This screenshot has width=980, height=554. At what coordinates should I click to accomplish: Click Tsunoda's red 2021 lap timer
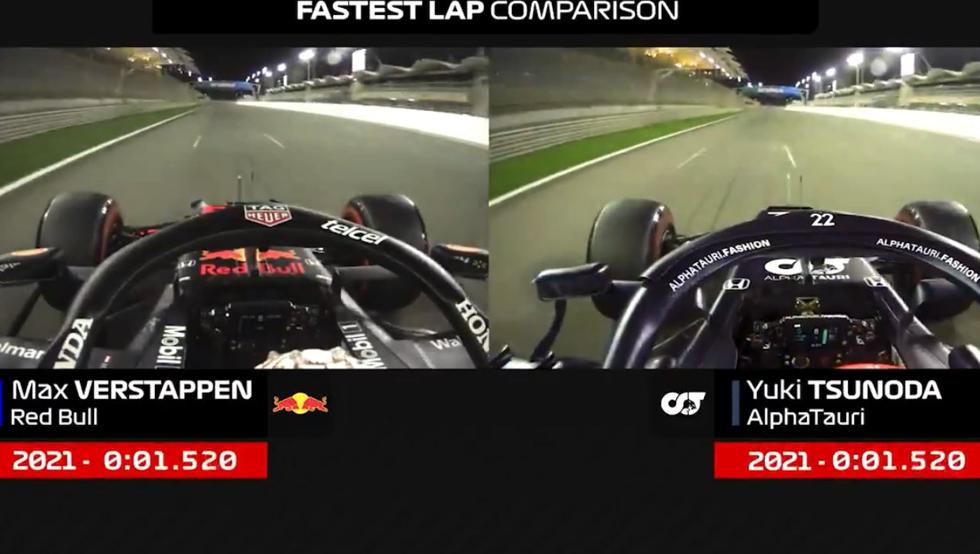(x=847, y=460)
